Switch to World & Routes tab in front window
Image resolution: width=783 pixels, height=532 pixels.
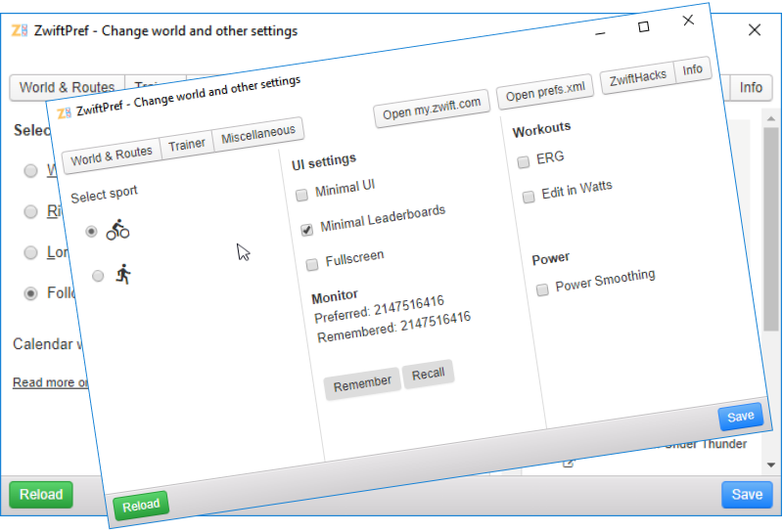click(x=112, y=155)
